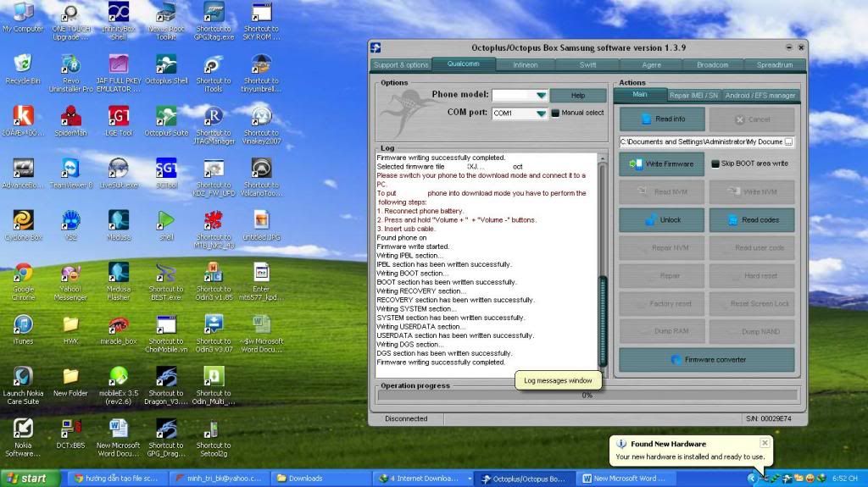
Task: Open Internet Download taskbar group
Action: tap(424, 479)
